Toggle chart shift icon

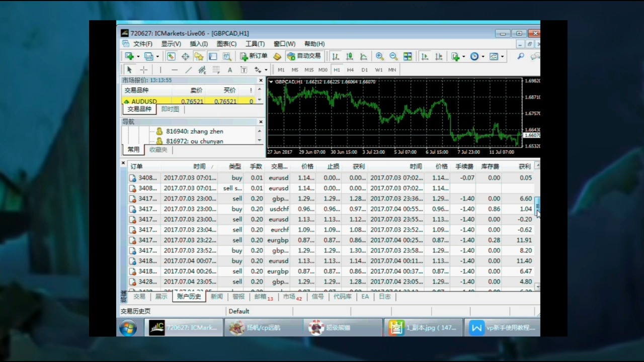tap(439, 56)
